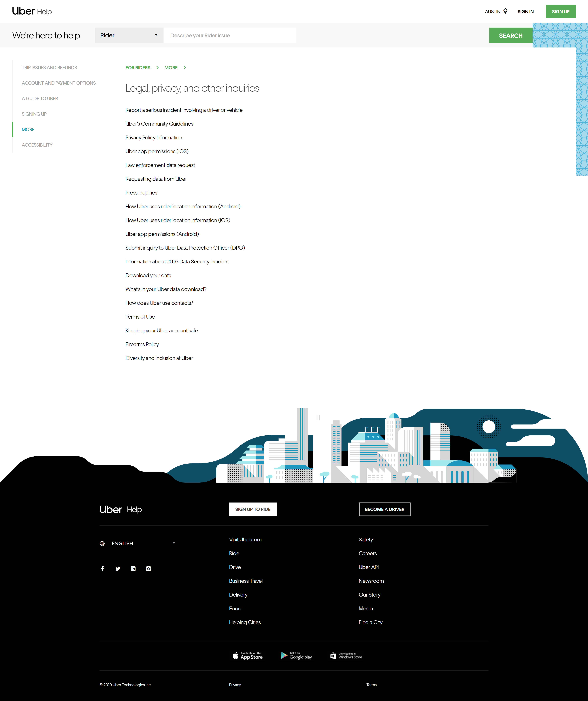Open the Windows Store badge
Screen dimensions: 588x701
click(346, 656)
